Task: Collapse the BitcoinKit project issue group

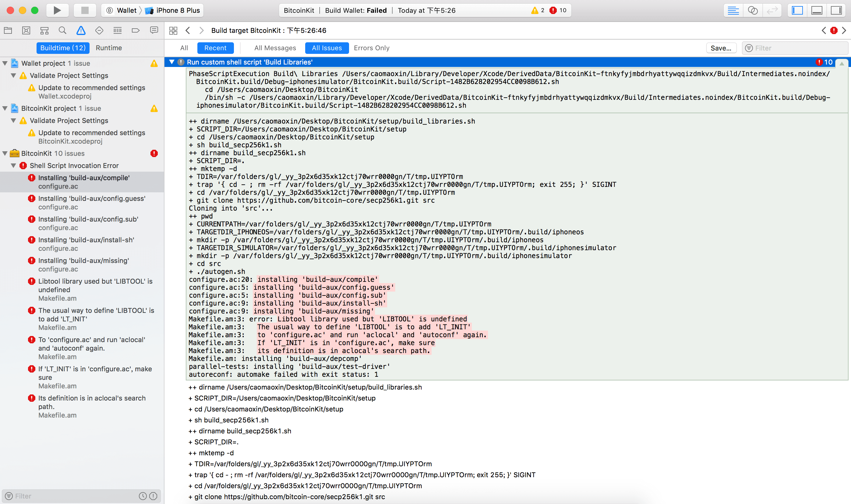Action: [5, 108]
